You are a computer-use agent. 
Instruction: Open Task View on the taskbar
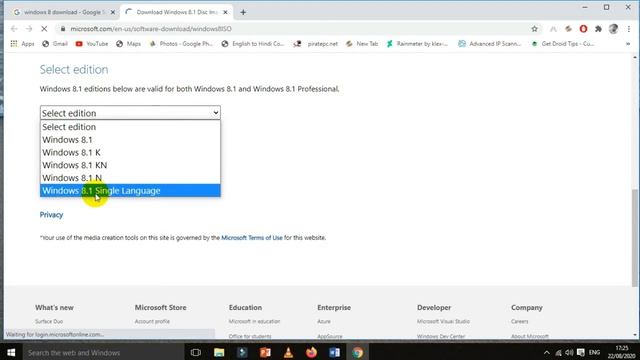click(196, 352)
